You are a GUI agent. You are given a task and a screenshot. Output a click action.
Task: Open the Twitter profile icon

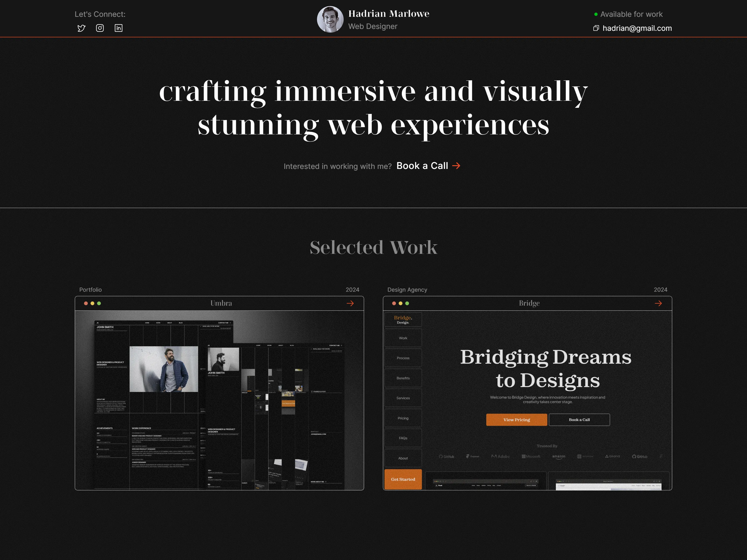(x=81, y=28)
